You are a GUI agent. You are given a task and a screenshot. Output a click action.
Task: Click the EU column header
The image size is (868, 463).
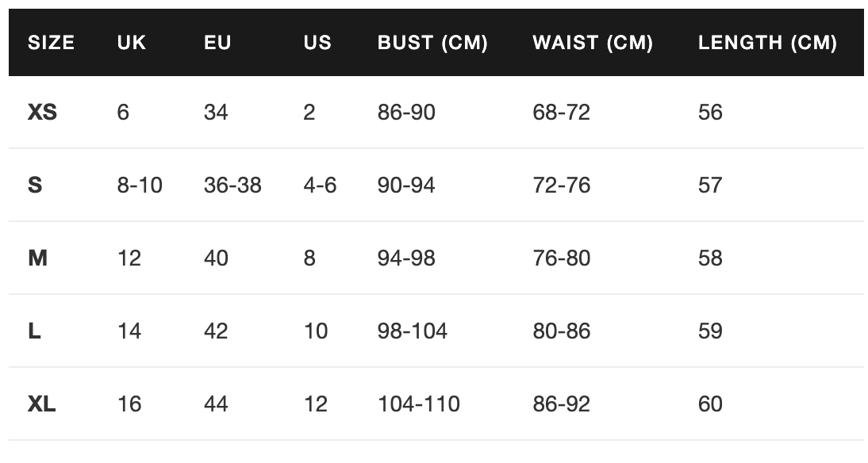(x=217, y=43)
